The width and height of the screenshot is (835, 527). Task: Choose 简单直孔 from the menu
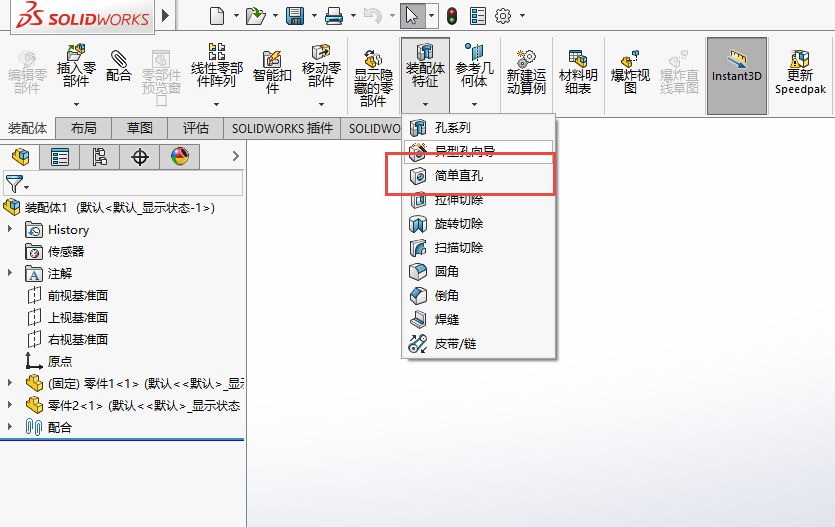[479, 176]
